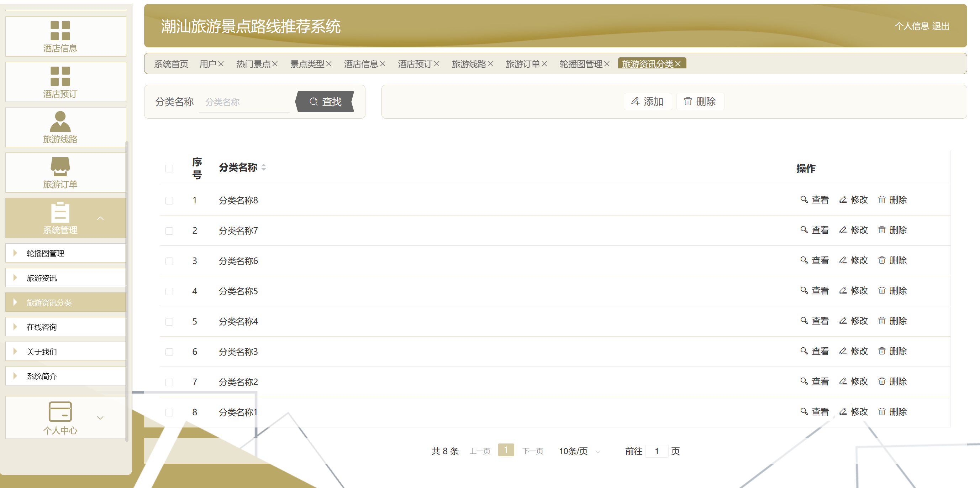View details of 分类名称5
The image size is (980, 488).
click(815, 291)
